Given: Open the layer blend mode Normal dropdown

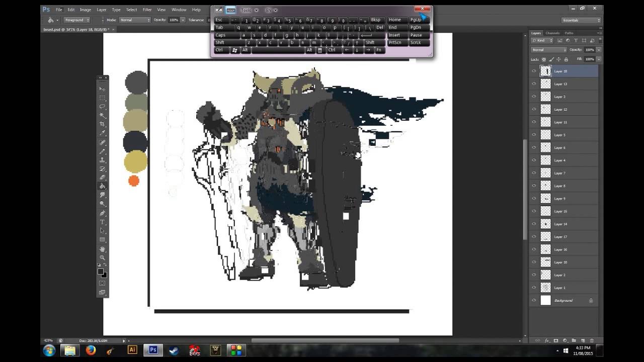Looking at the screenshot, I should pos(549,50).
